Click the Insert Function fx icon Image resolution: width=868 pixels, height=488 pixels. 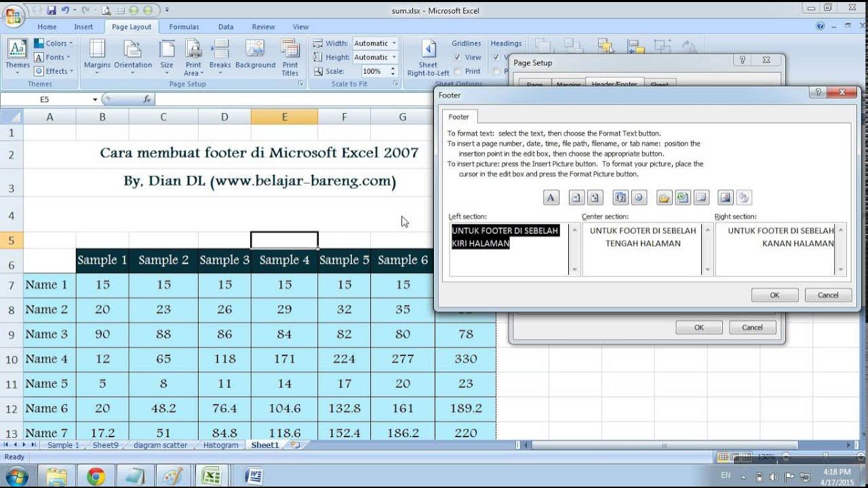pyautogui.click(x=147, y=99)
